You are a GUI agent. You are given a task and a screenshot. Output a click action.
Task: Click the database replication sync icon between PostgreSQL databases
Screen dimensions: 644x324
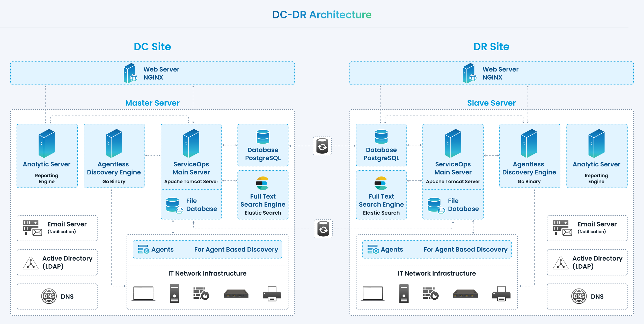(322, 146)
